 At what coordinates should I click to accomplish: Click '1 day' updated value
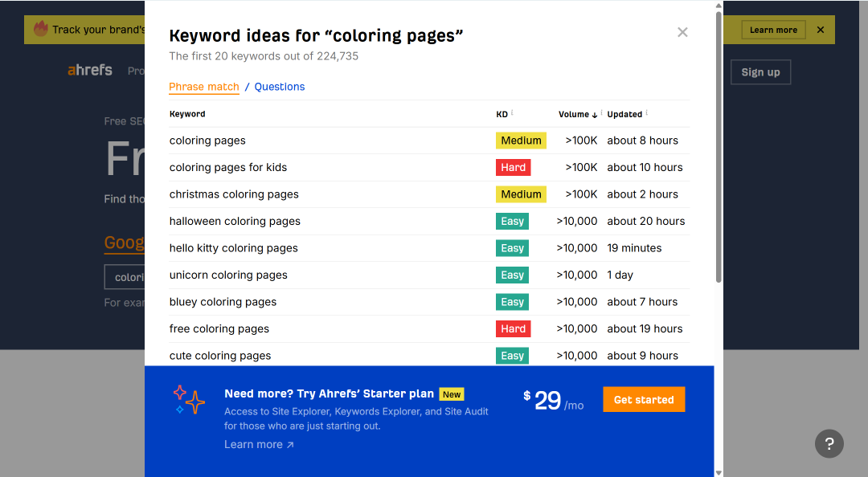(620, 275)
